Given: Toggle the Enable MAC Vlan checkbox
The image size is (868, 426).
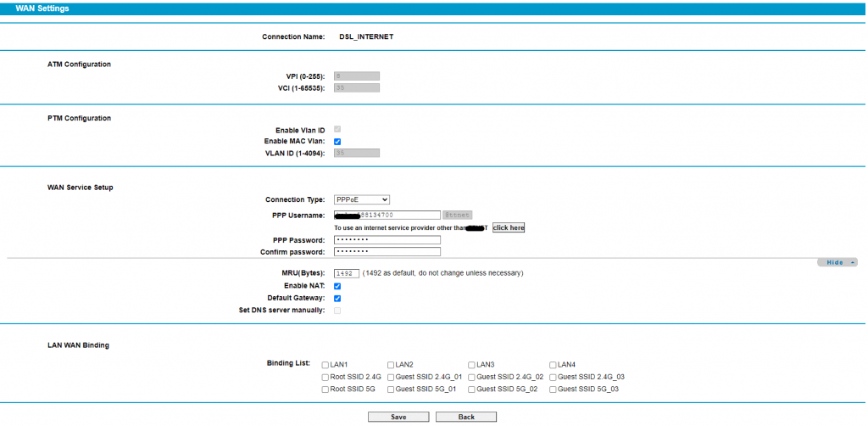Looking at the screenshot, I should click(337, 142).
